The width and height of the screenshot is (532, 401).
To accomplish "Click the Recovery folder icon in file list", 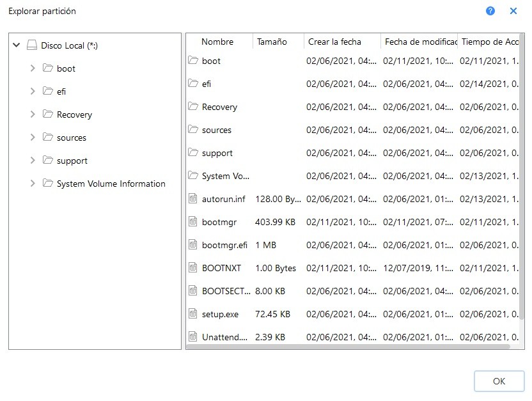I will coord(193,107).
